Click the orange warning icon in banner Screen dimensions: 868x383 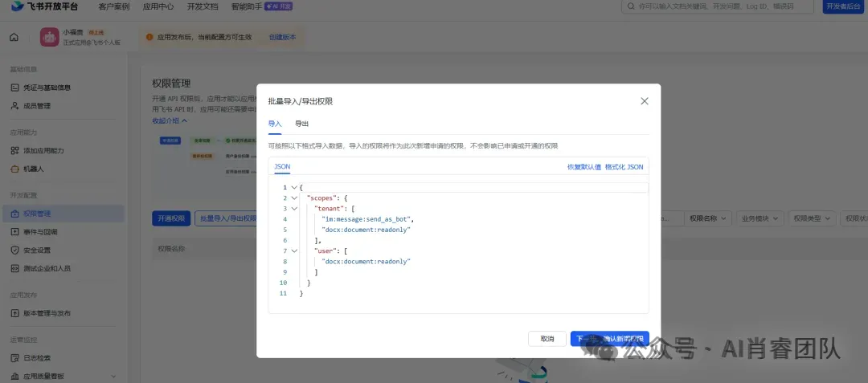point(149,37)
